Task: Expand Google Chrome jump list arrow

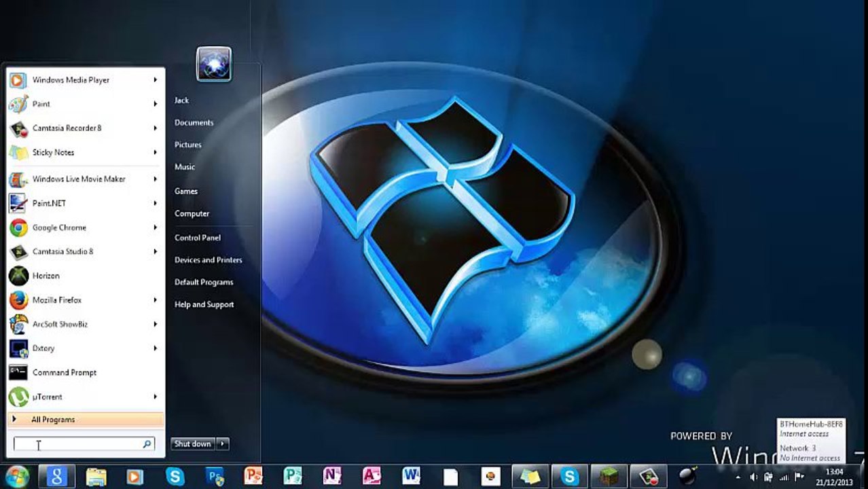Action: 155,228
